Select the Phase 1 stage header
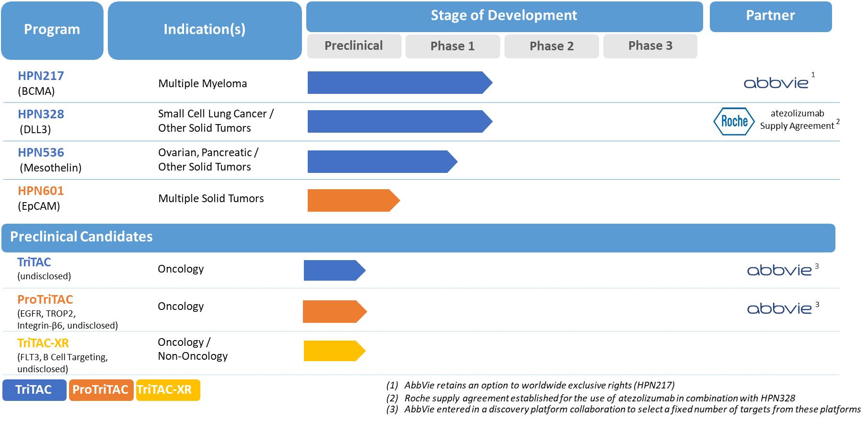868x422 pixels. click(x=452, y=46)
